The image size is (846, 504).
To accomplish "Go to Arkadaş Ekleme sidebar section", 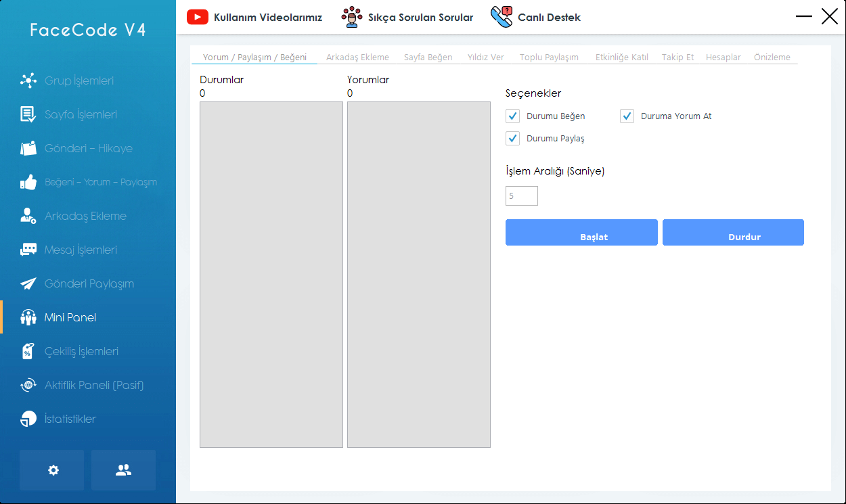I will [85, 216].
